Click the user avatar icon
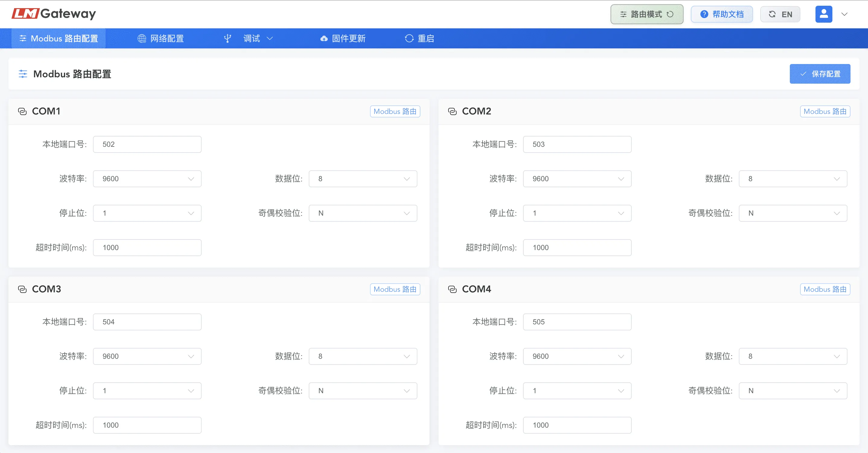The width and height of the screenshot is (868, 453). click(x=824, y=14)
